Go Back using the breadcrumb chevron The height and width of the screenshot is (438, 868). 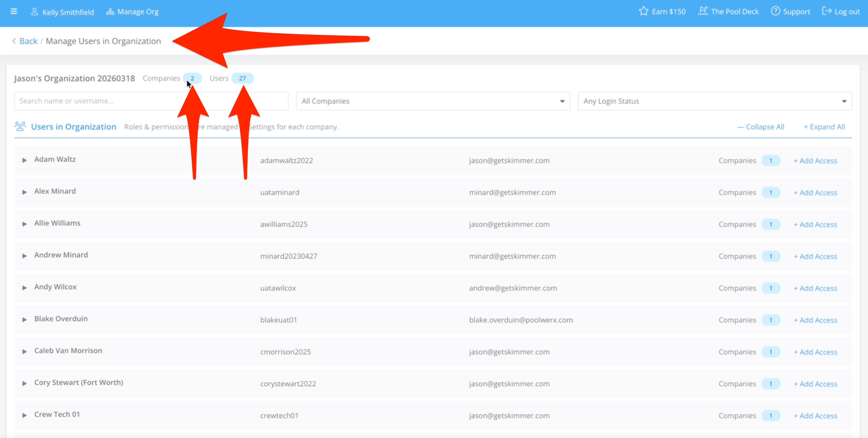pos(14,41)
